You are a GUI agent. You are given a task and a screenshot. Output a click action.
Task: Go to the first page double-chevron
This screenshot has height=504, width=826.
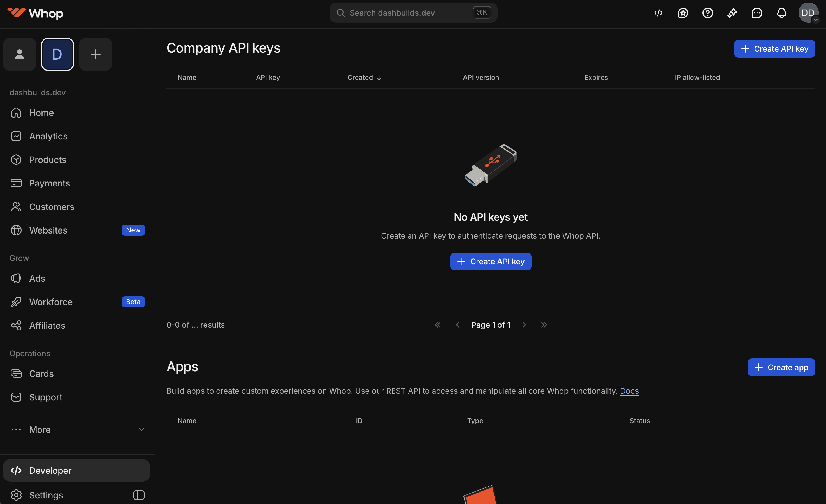pos(438,325)
